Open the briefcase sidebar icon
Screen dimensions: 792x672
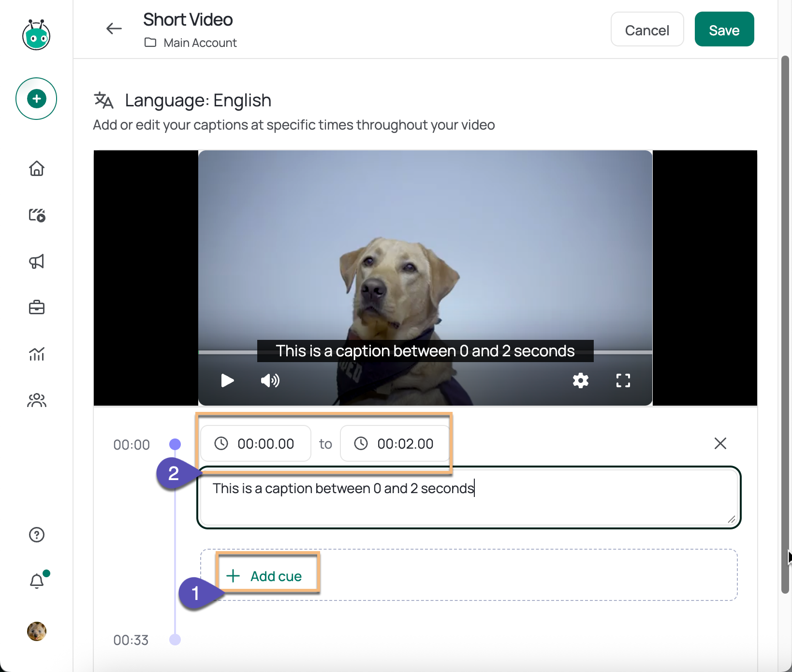point(37,307)
